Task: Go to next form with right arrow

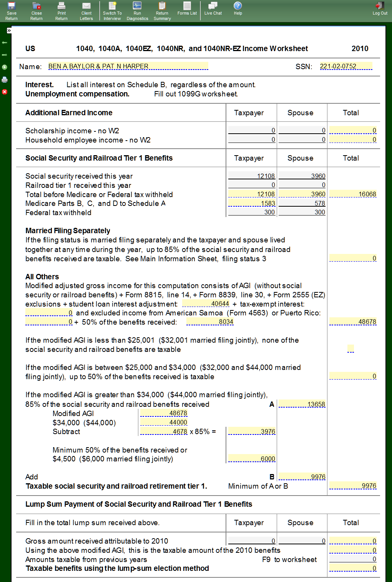Action: pos(5,55)
